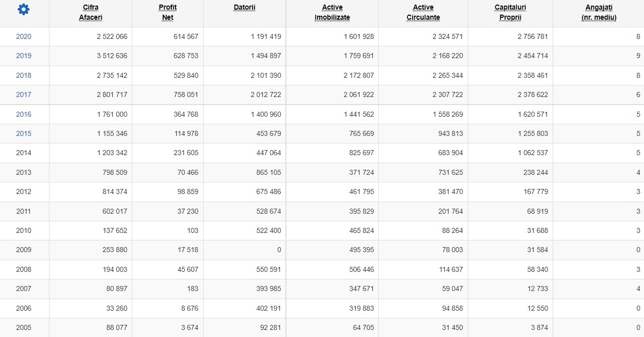The image size is (644, 337).
Task: Click the 2019 Angajați value 9
Action: coord(638,56)
